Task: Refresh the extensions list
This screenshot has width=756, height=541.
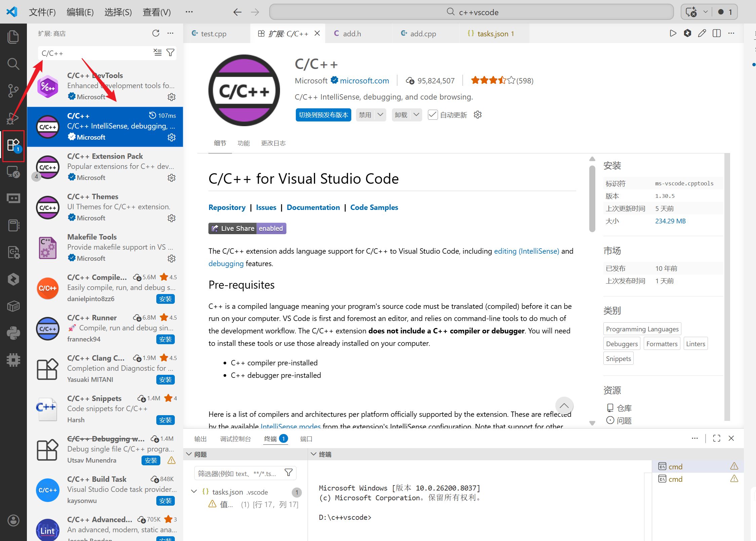Action: click(156, 33)
